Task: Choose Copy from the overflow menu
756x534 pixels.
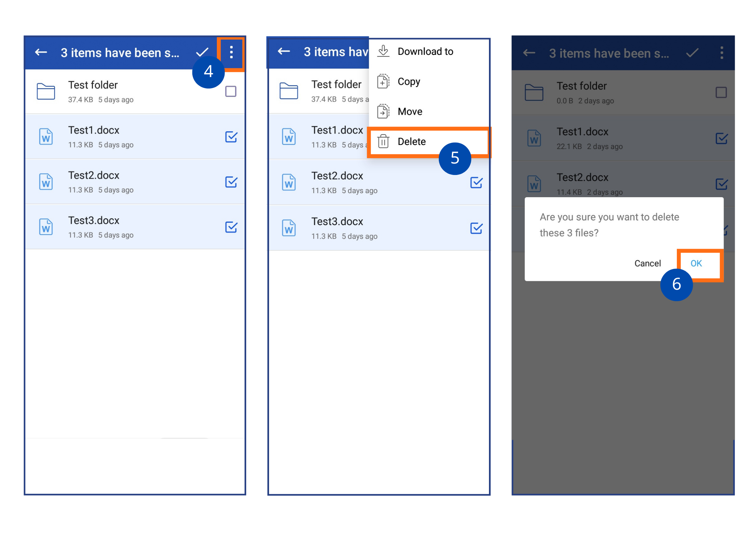Action: [x=429, y=81]
